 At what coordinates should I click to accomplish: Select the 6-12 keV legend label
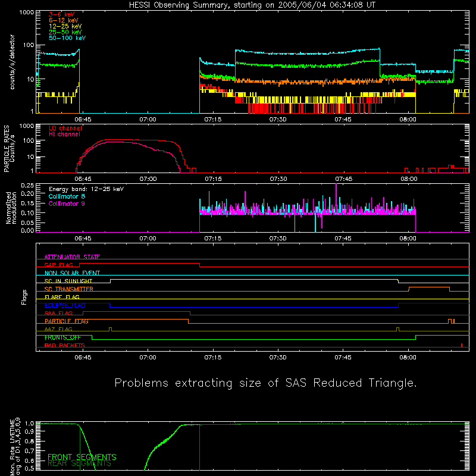pos(64,20)
